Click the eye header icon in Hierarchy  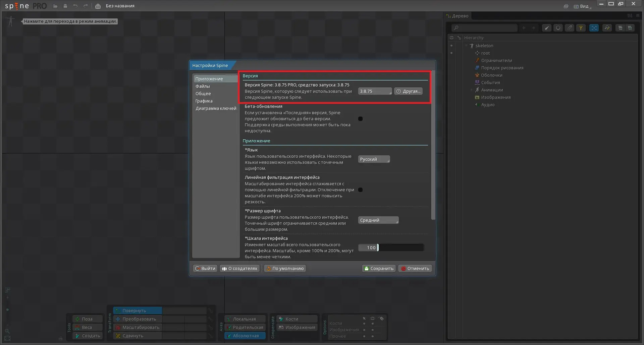452,38
